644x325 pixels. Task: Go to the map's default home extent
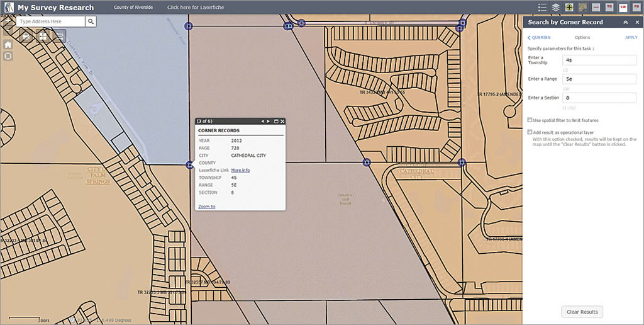[8, 45]
